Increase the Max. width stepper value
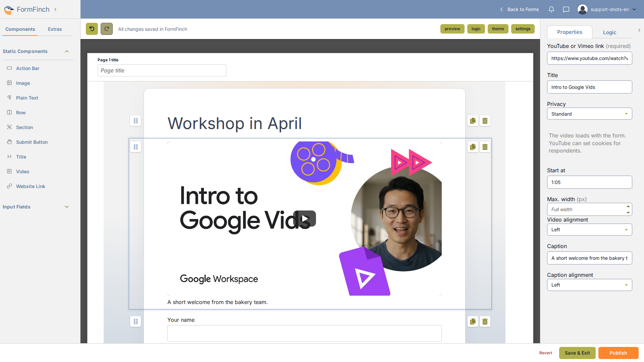Image resolution: width=644 pixels, height=362 pixels. tap(628, 206)
